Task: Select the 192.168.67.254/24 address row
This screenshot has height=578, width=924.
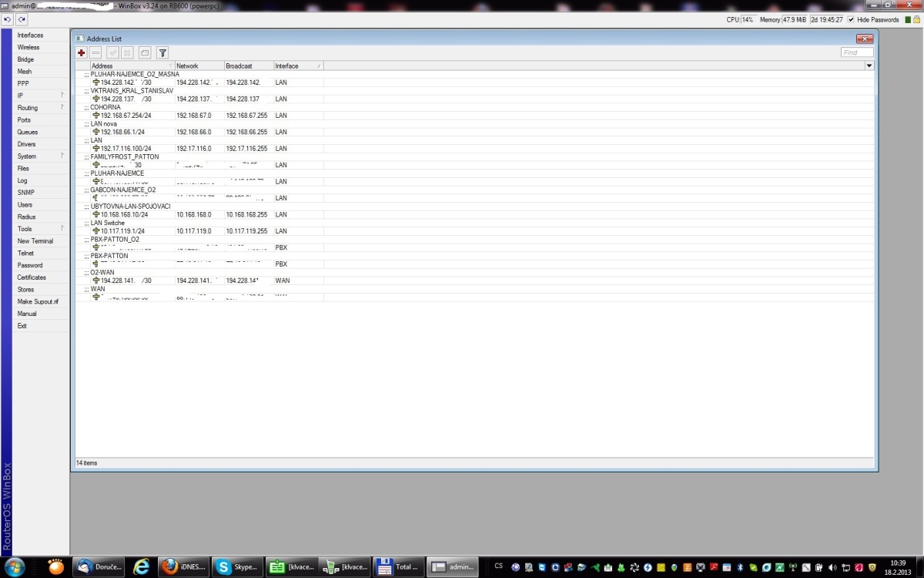Action: 126,116
